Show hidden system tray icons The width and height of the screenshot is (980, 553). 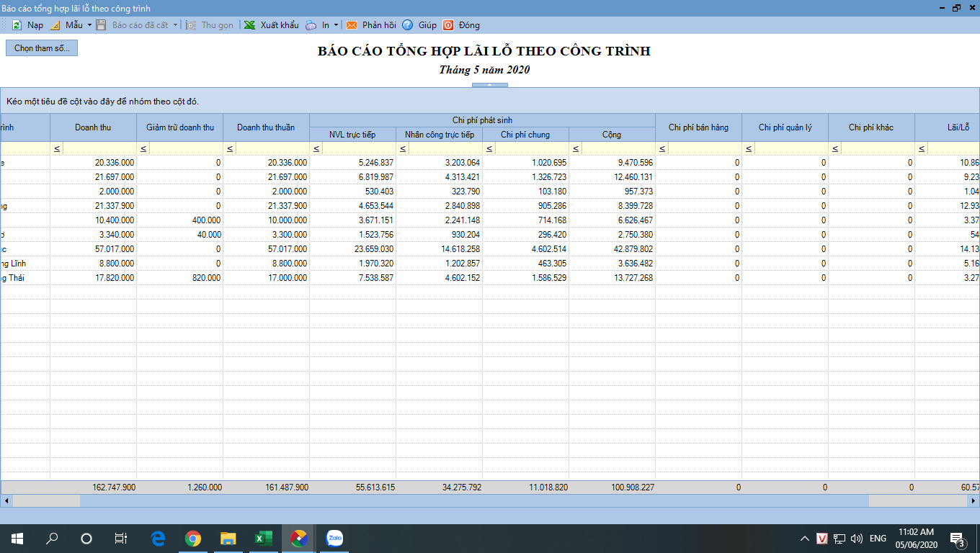[x=805, y=539]
